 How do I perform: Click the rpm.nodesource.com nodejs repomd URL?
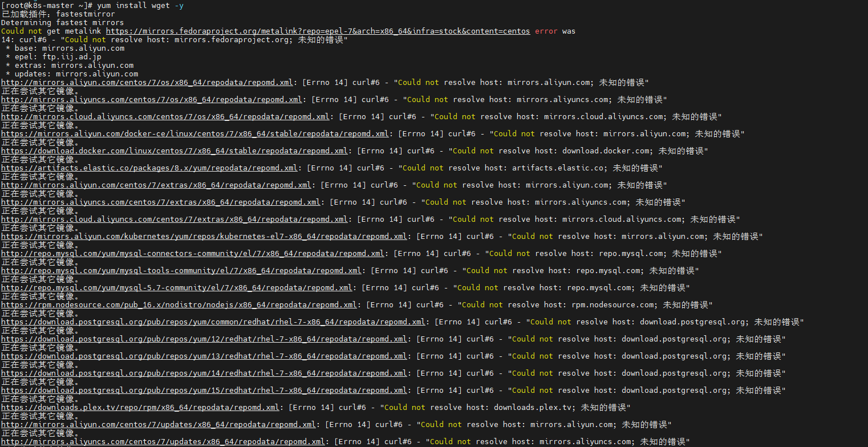click(179, 304)
